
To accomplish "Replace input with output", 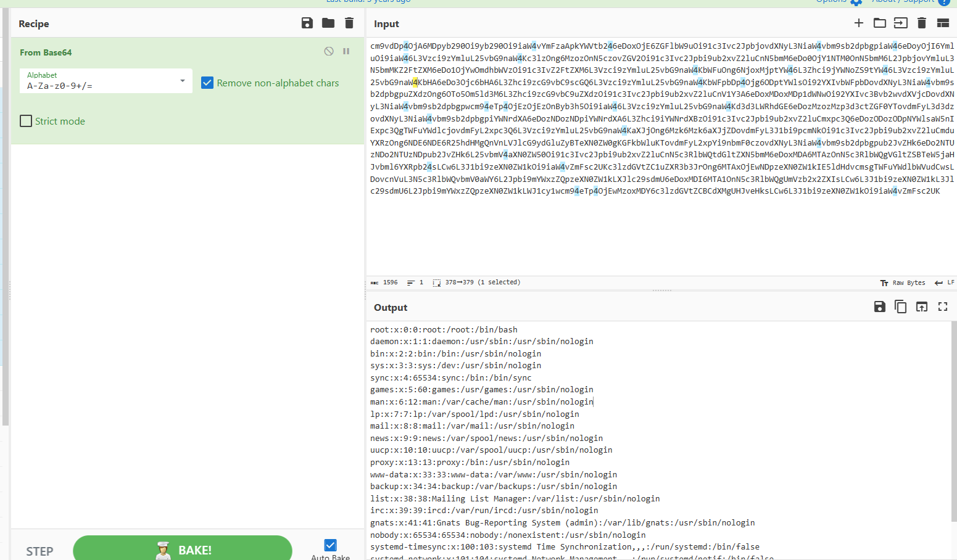I will [x=921, y=307].
